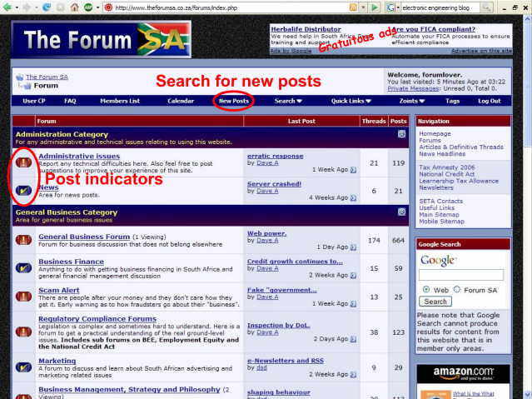Open the Administrative issues forum link
532x399 pixels.
[79, 156]
